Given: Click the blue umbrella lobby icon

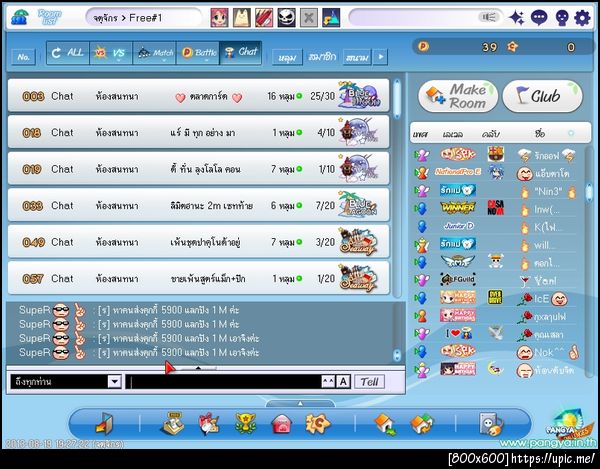Looking at the screenshot, I should [x=19, y=17].
